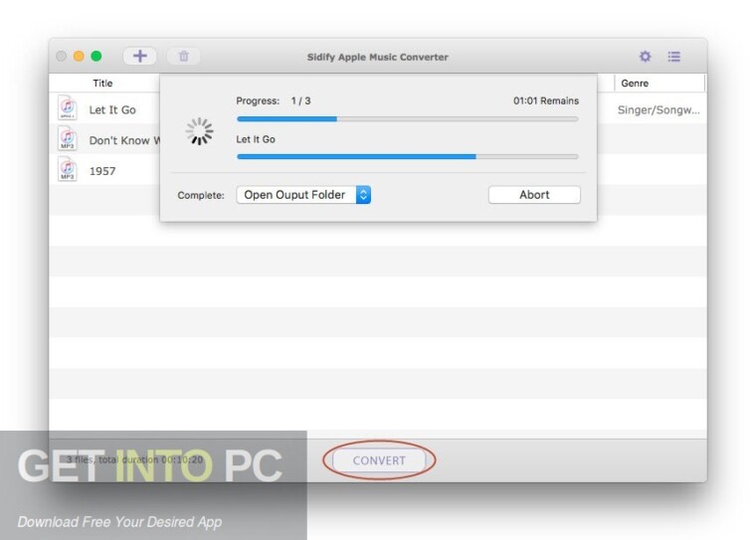Click the Complete: label
This screenshot has height=540, width=756.
click(x=201, y=195)
